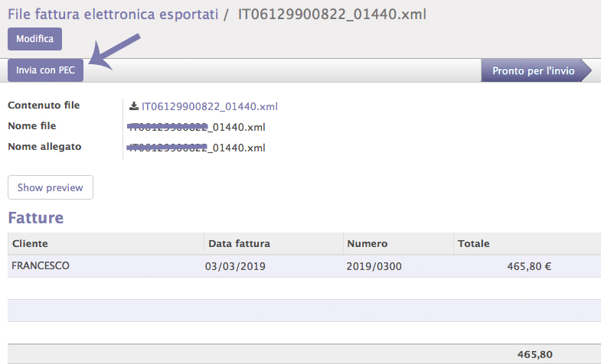Screen dimensions: 601x364
Task: Open the File fattura elettronica esportati breadcrumb
Action: pyautogui.click(x=112, y=14)
